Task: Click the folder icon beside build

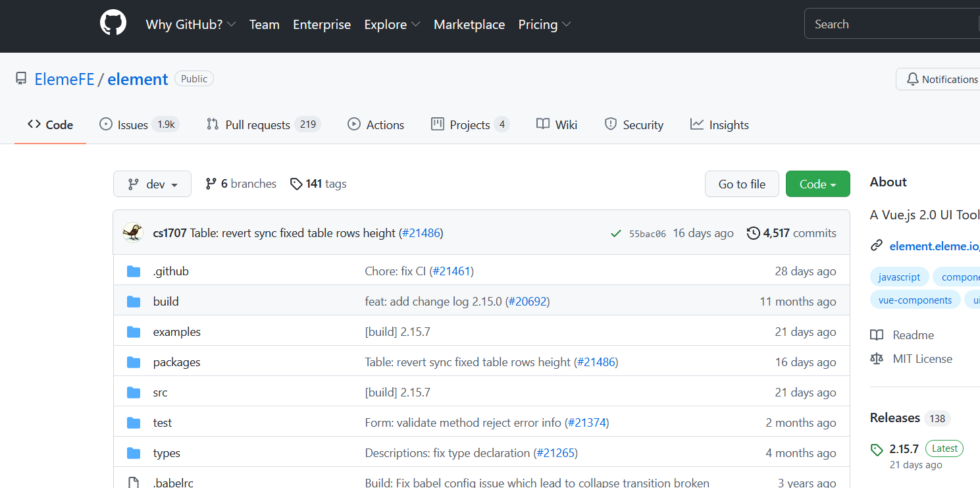Action: pyautogui.click(x=134, y=301)
